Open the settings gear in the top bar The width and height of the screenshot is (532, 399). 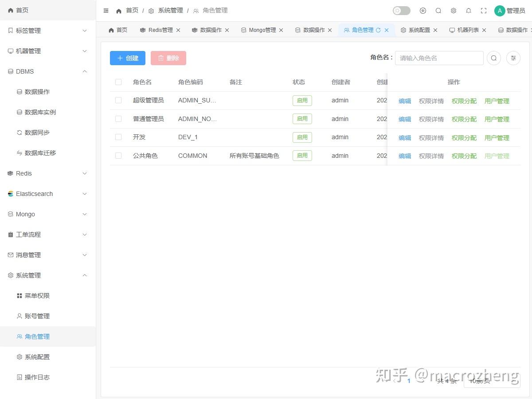click(x=453, y=10)
